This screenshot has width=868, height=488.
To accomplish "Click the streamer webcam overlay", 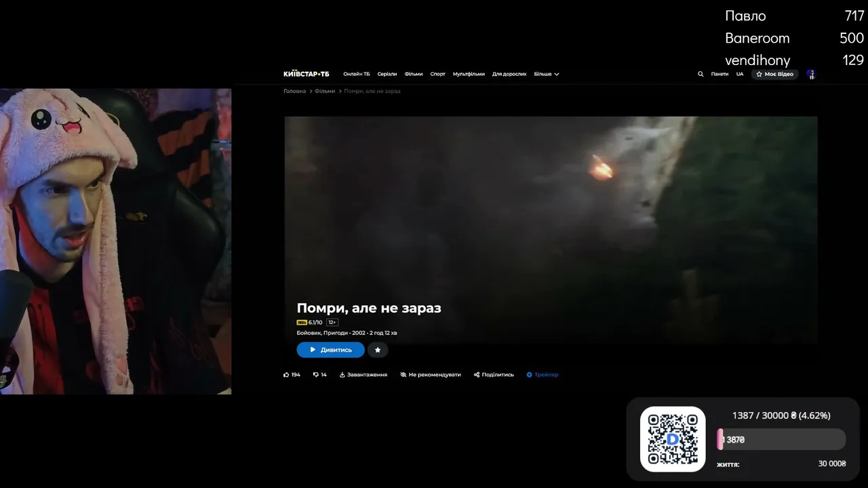I will click(115, 241).
